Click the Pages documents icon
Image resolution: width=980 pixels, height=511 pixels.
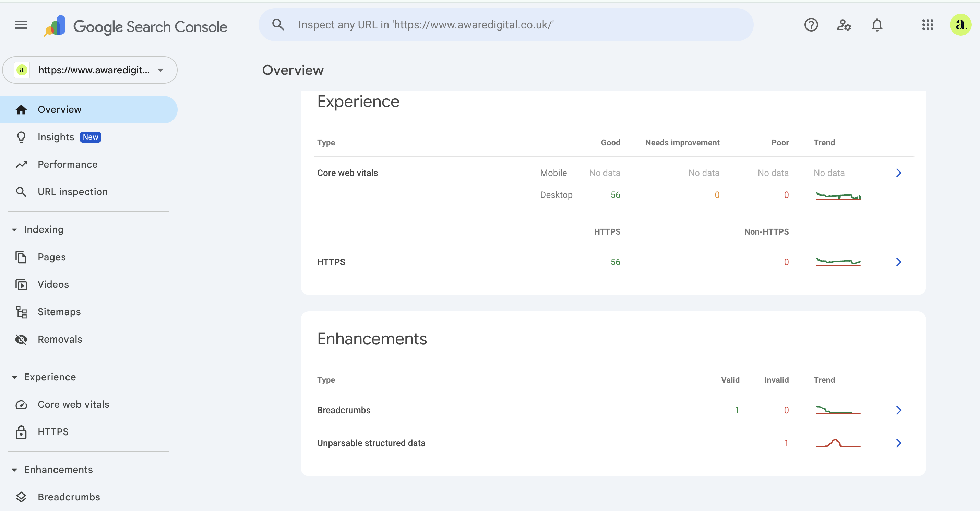[x=21, y=257]
